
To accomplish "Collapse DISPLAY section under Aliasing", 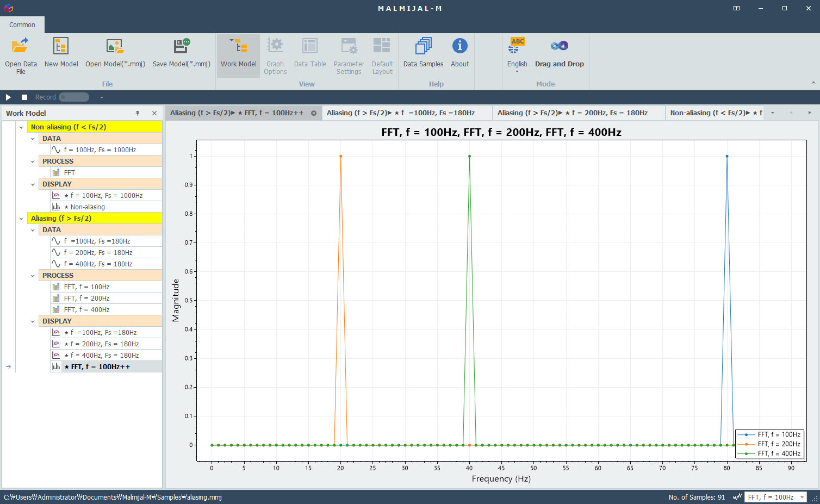I will point(33,321).
